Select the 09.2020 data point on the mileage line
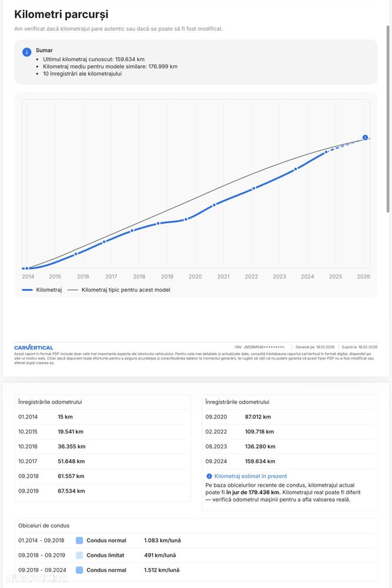This screenshot has height=588, width=392. tap(214, 204)
